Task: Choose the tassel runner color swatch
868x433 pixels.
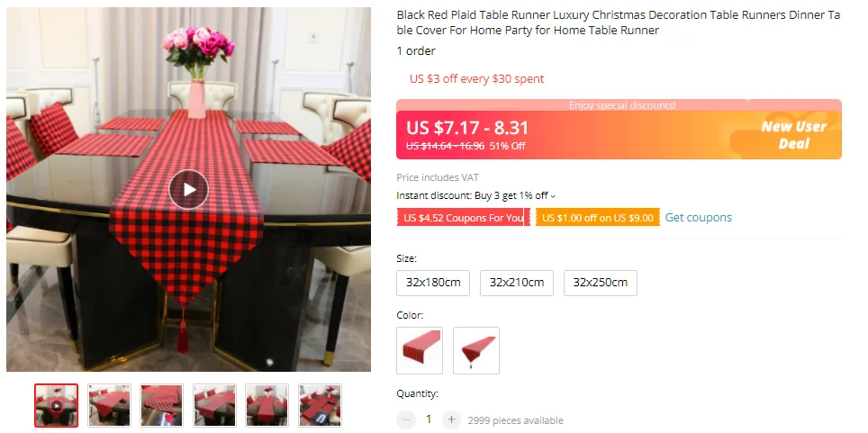Action: pyautogui.click(x=476, y=350)
